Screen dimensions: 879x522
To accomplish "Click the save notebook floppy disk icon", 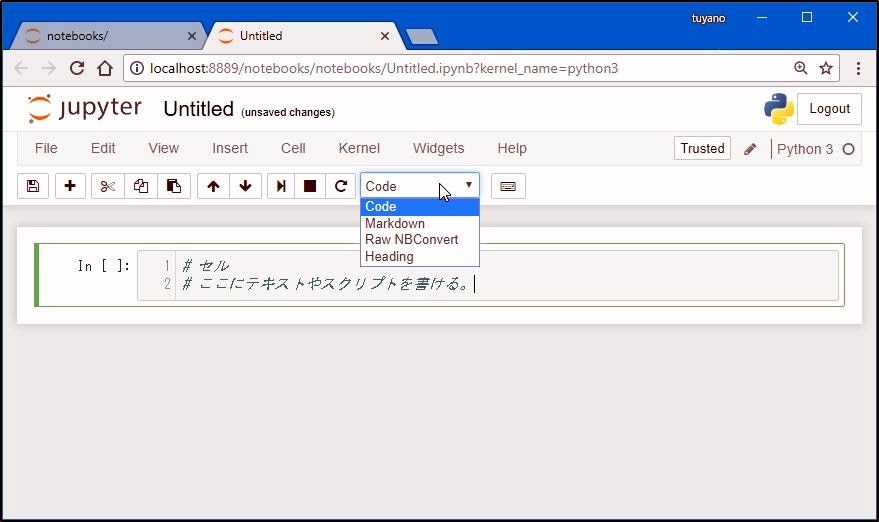I will [33, 186].
